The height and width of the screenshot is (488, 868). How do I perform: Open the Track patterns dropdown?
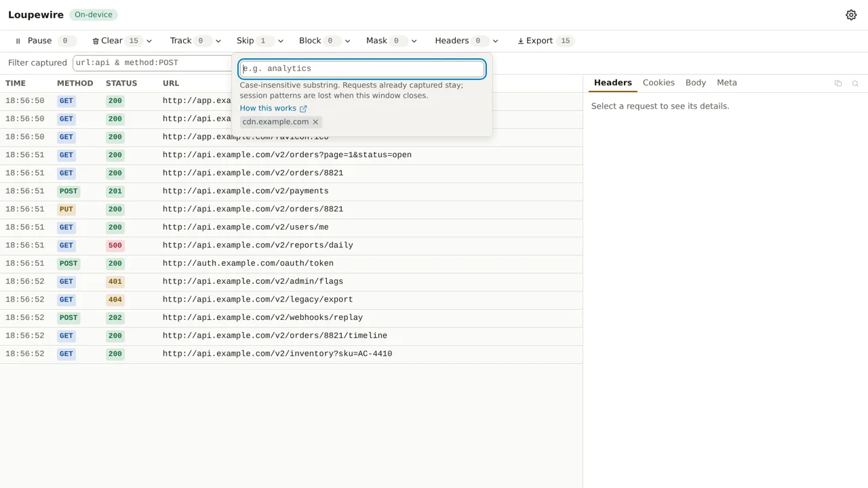(195, 41)
